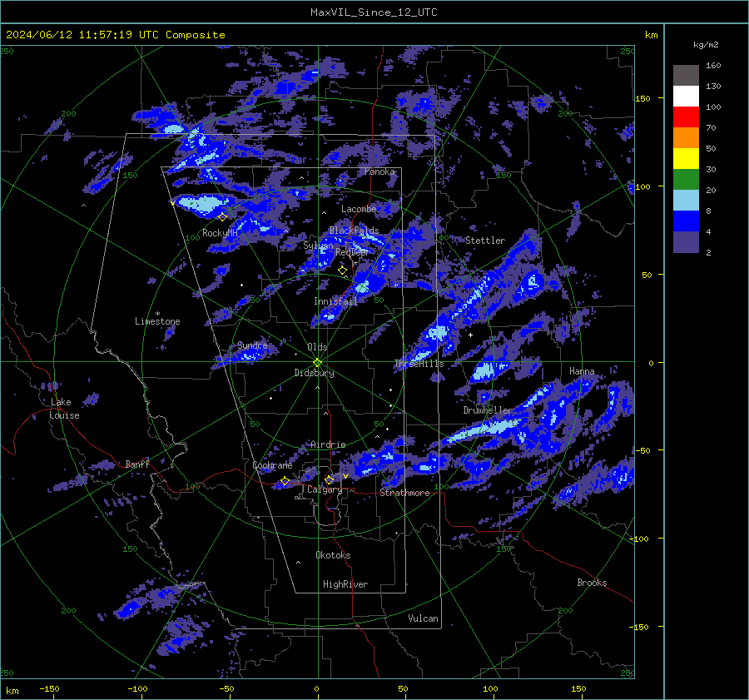The image size is (749, 700).
Task: Select the yellow diamond marker near RockyMH
Action: pyautogui.click(x=222, y=217)
